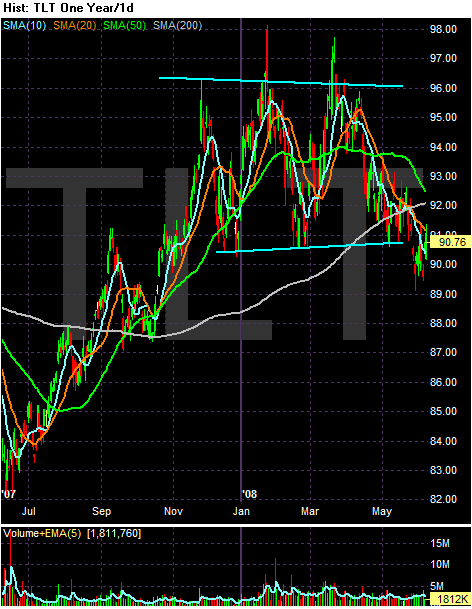This screenshot has width=472, height=609.
Task: Click the 98.00 price axis label
Action: click(x=443, y=29)
